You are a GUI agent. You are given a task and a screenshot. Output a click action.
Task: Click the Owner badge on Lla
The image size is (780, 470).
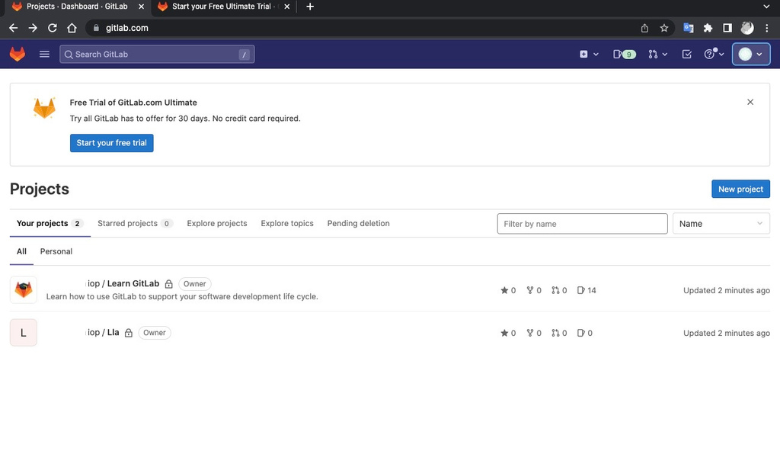point(154,333)
